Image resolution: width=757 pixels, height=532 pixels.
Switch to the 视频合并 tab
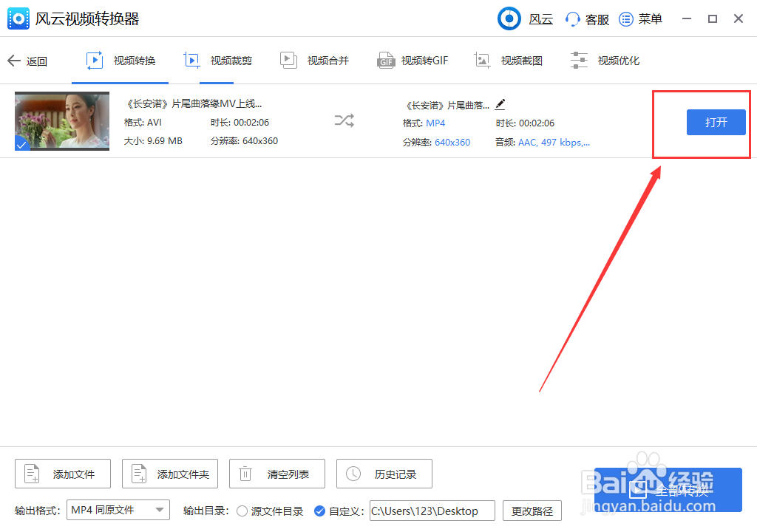[314, 61]
